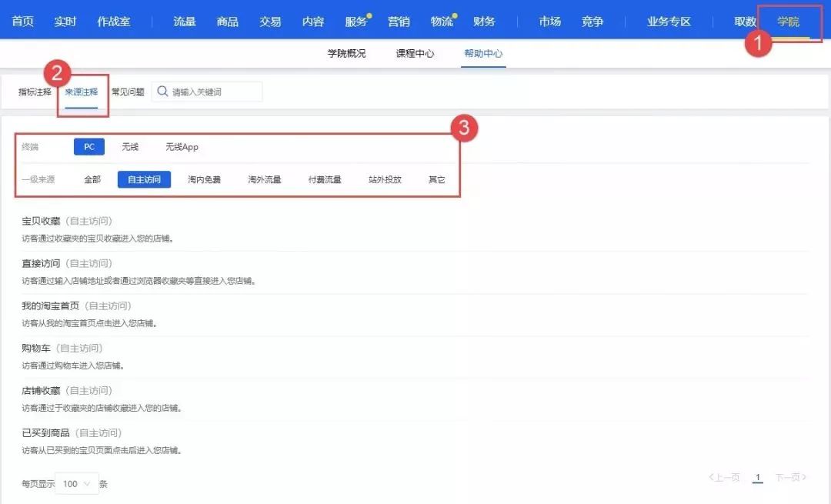Switch terminal filter to 无线
Screen dimensions: 831x504
pos(129,145)
